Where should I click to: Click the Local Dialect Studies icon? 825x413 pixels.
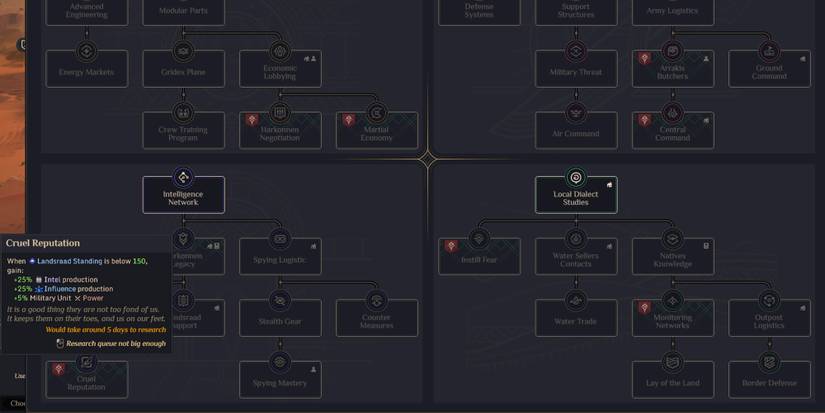click(575, 177)
